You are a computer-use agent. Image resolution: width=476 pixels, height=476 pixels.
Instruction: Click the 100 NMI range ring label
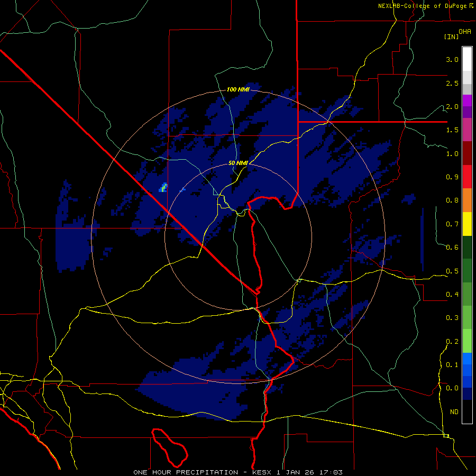pyautogui.click(x=239, y=89)
